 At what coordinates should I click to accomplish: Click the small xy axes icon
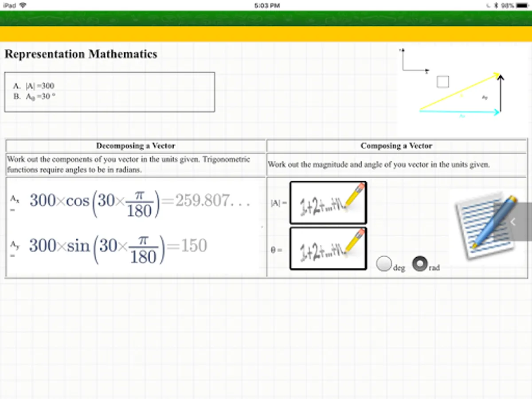click(x=415, y=60)
